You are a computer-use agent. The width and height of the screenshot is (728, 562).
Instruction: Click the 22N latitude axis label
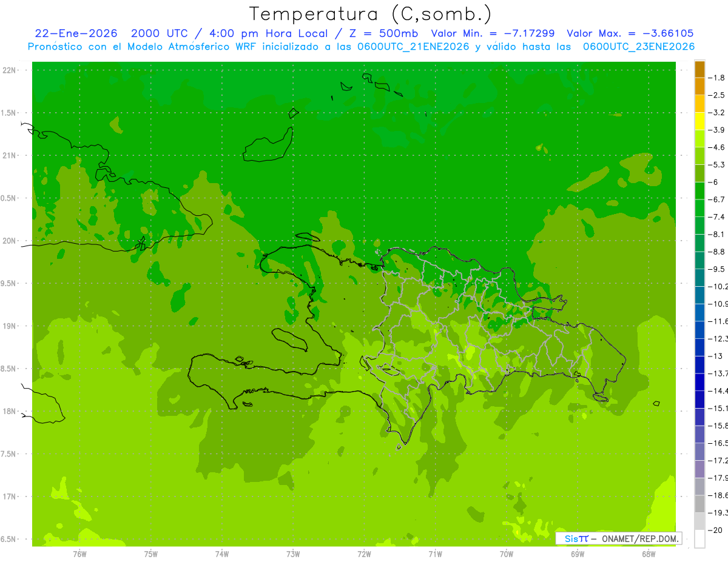point(10,70)
